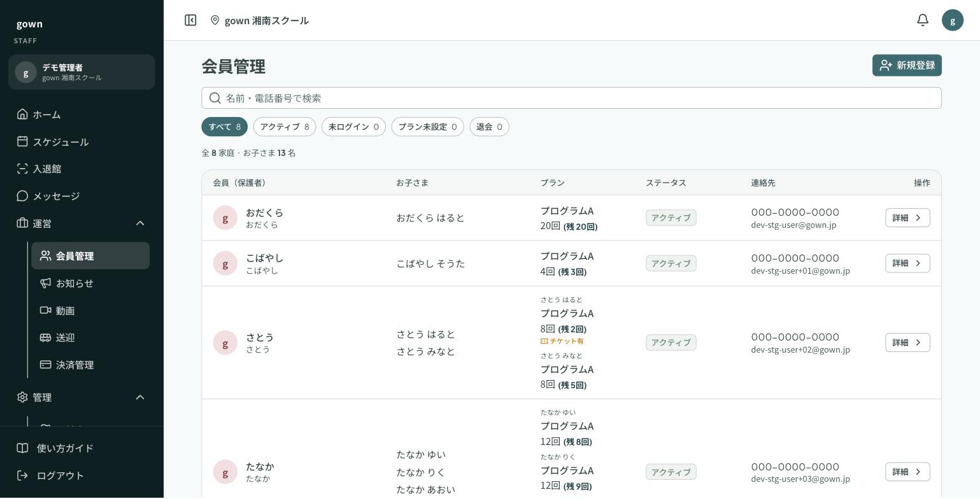Click the チケット有 ticket label
The image size is (980, 499).
point(562,341)
